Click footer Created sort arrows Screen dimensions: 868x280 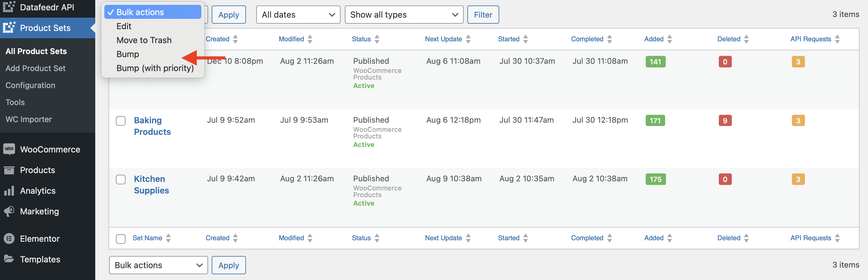point(235,238)
